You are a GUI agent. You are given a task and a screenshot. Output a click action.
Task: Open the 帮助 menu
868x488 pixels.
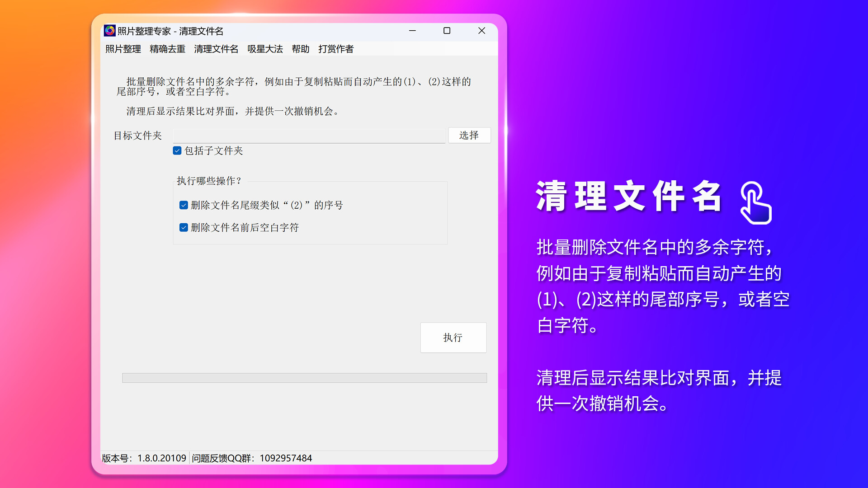(301, 49)
